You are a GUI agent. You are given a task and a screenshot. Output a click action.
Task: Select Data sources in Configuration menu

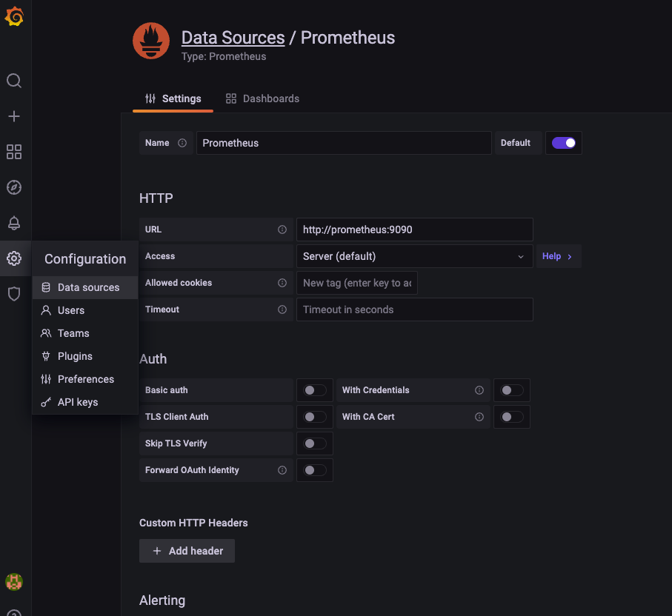(85, 287)
